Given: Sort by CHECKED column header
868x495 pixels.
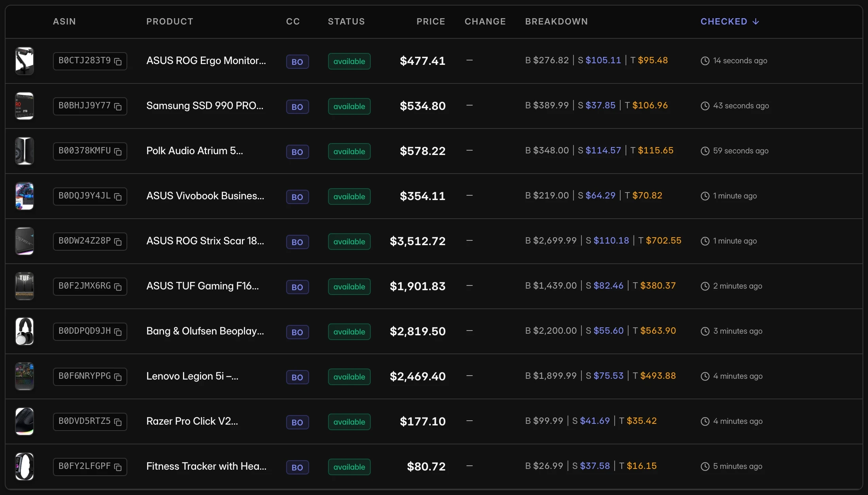Looking at the screenshot, I should pyautogui.click(x=730, y=21).
